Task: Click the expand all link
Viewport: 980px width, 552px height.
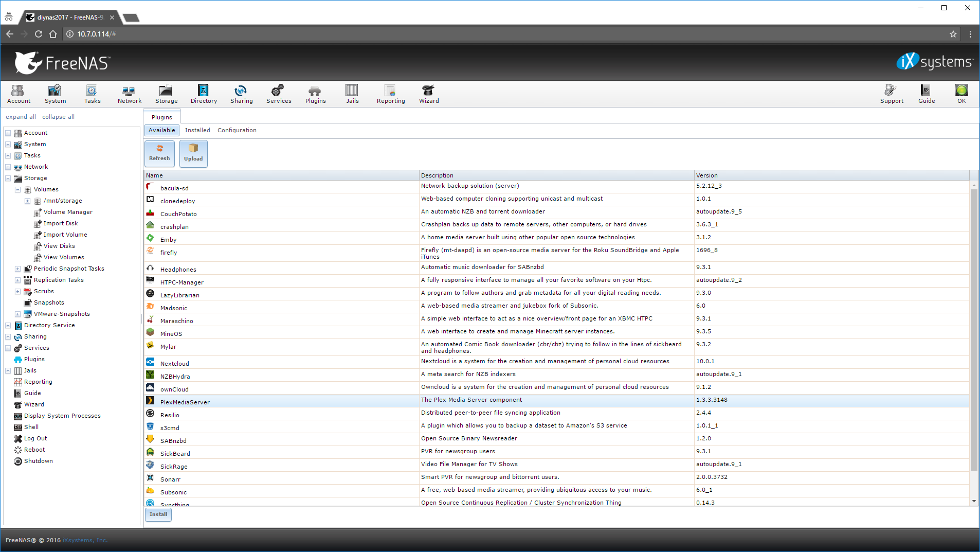Action: coord(21,117)
